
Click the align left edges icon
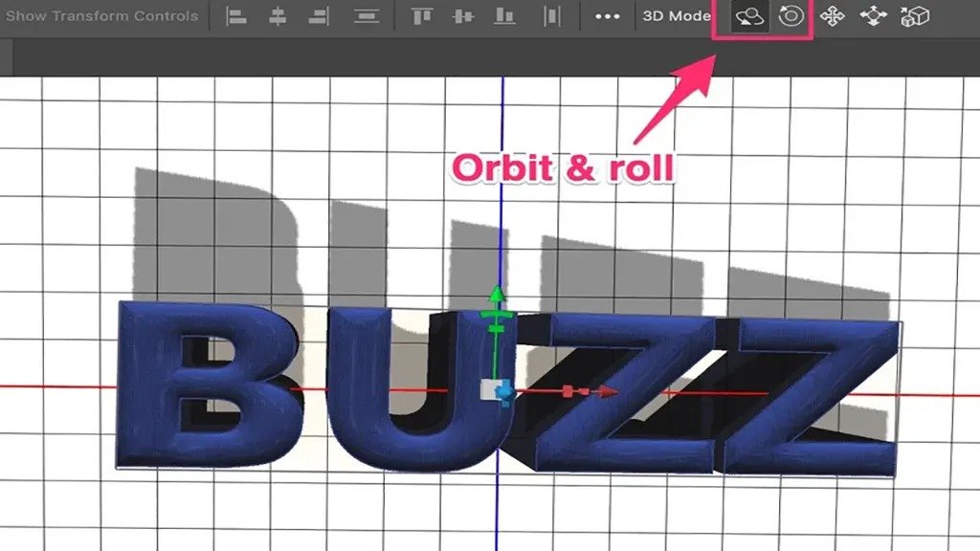[238, 16]
